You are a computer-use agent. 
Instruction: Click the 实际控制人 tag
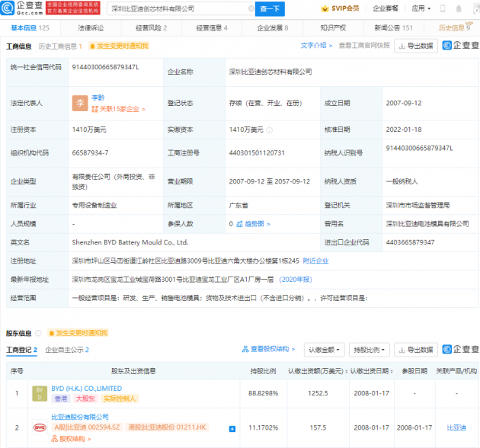[120, 398]
